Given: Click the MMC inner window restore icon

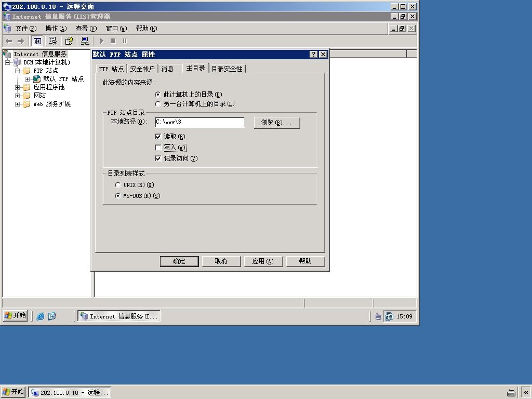Looking at the screenshot, I should [x=402, y=29].
